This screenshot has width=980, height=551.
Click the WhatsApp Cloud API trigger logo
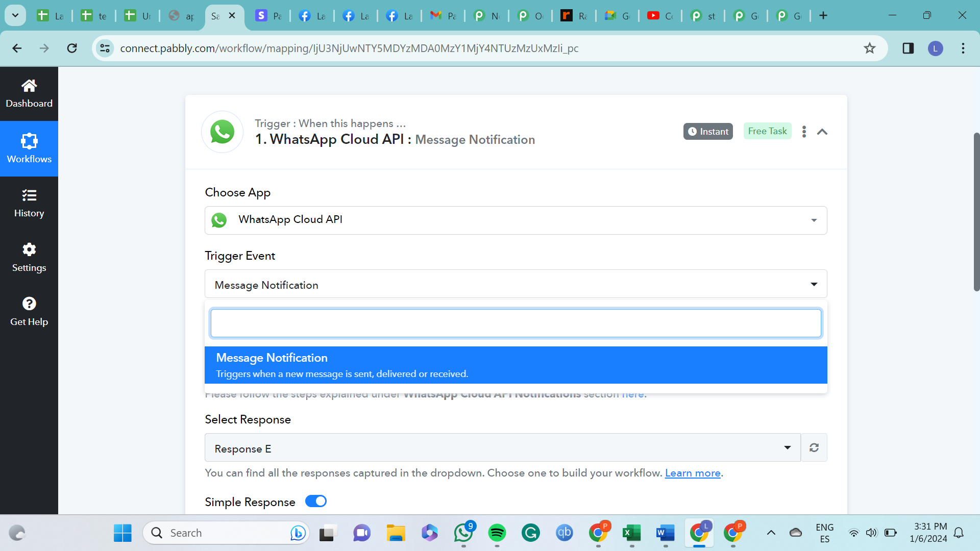(x=223, y=132)
